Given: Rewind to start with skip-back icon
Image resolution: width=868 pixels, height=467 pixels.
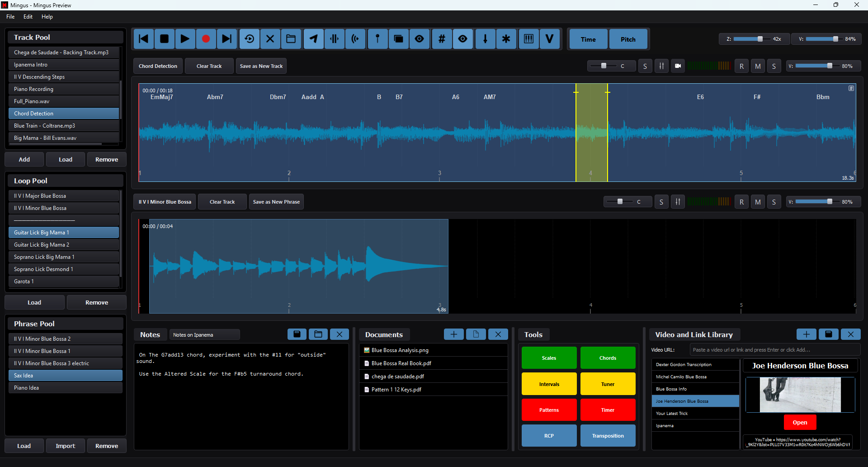Looking at the screenshot, I should [x=143, y=39].
